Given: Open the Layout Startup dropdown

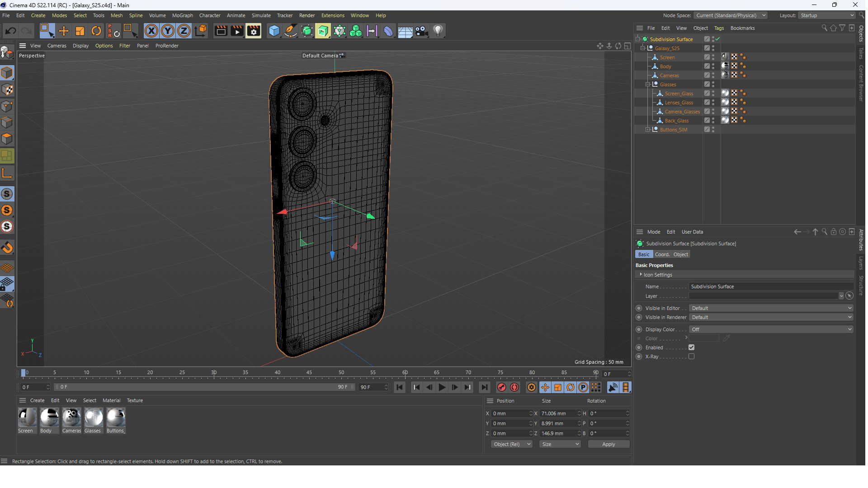Looking at the screenshot, I should coord(827,15).
